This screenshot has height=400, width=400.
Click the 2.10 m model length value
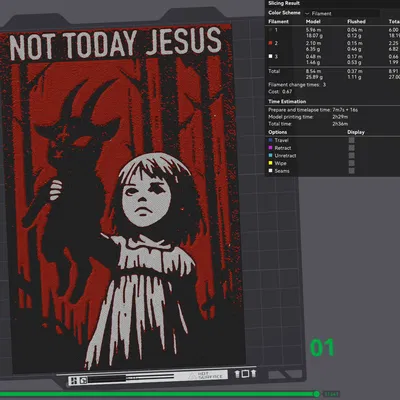click(x=314, y=43)
